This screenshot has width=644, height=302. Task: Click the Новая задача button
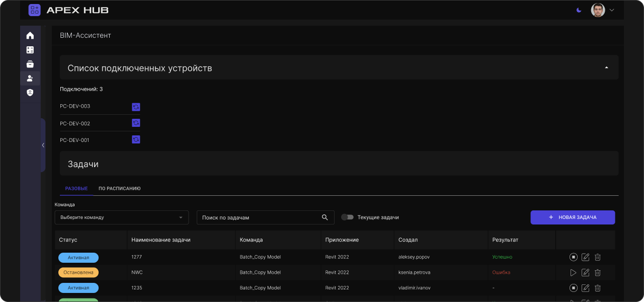coord(573,217)
